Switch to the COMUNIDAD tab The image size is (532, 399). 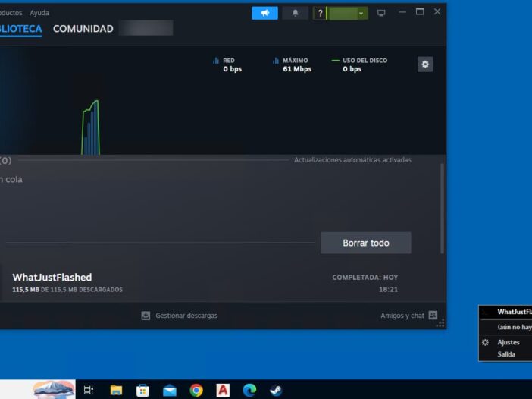point(83,29)
